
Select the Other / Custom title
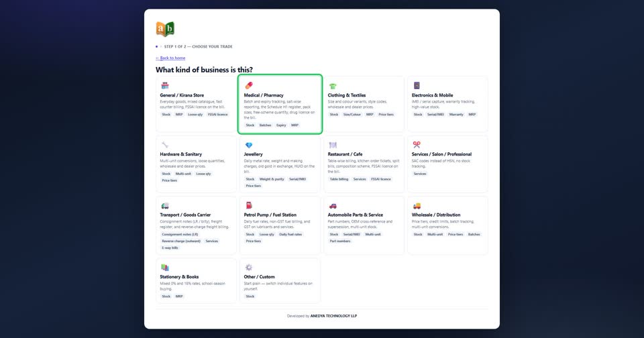[259, 277]
